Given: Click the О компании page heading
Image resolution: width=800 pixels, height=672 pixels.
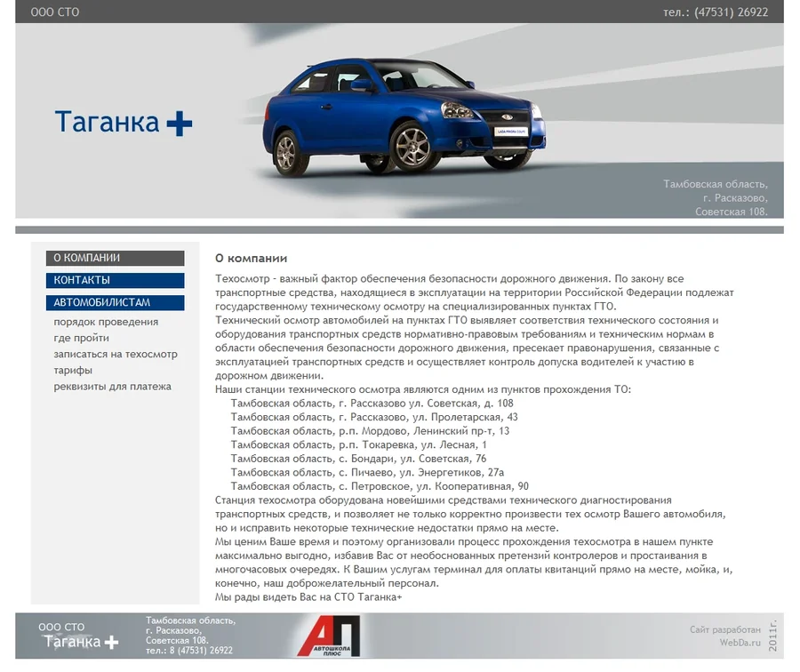Looking at the screenshot, I should click(251, 258).
